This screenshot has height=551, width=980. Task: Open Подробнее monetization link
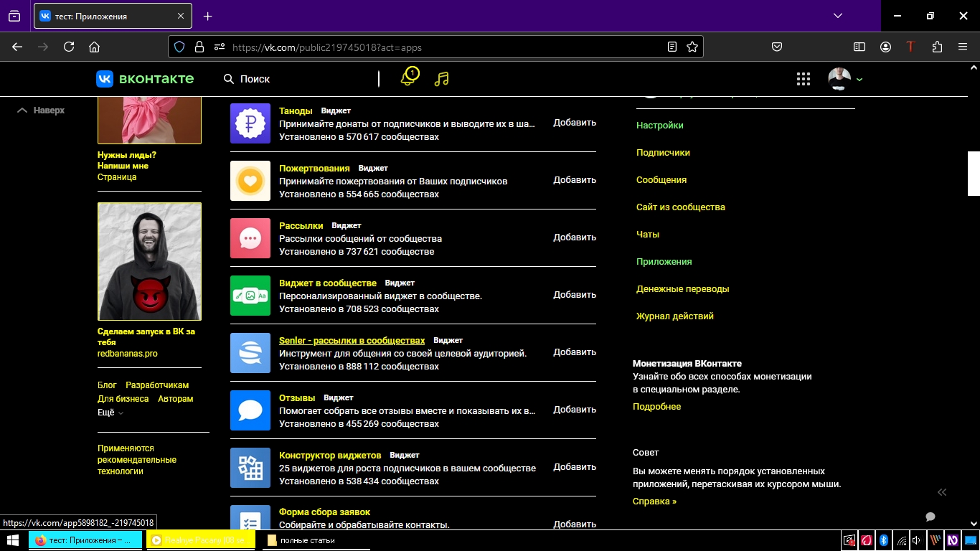pos(656,407)
